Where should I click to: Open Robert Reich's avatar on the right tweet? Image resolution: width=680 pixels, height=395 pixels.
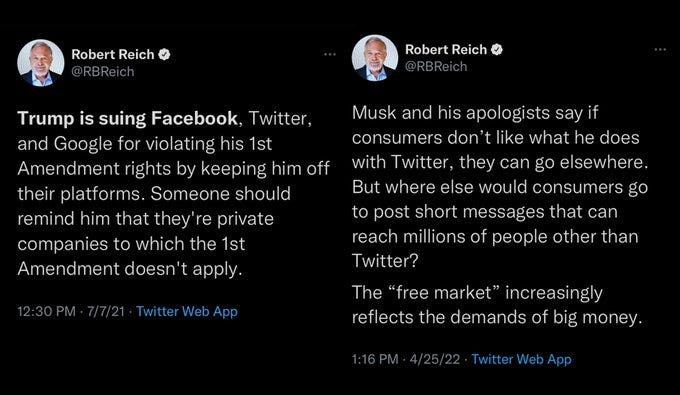[375, 58]
